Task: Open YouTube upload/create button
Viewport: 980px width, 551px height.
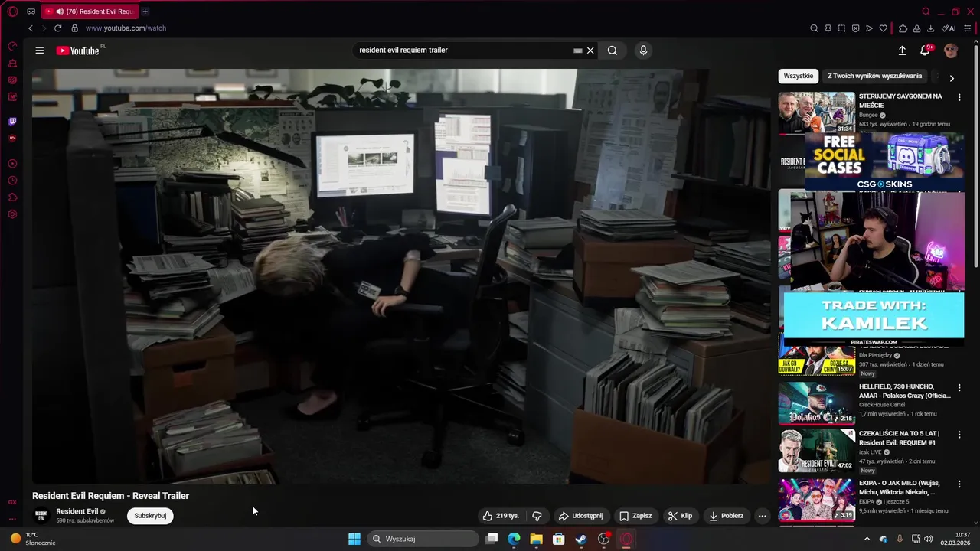Action: (902, 51)
